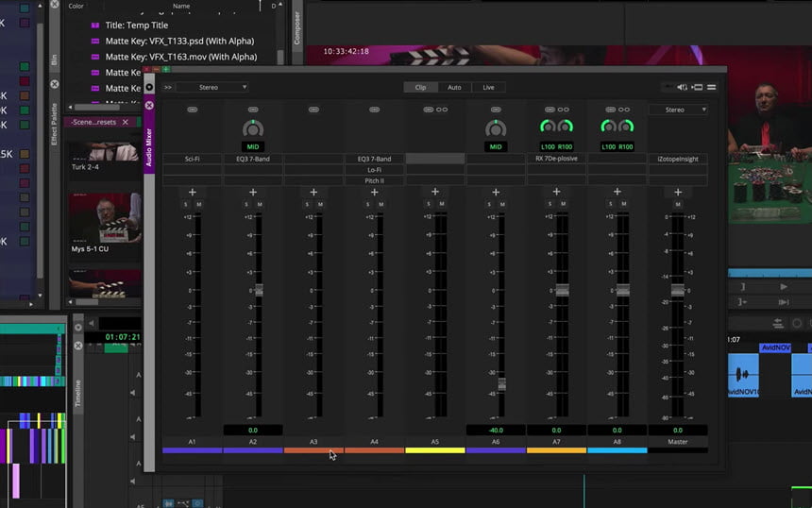812x508 pixels.
Task: Solo track A2
Action: pos(246,205)
